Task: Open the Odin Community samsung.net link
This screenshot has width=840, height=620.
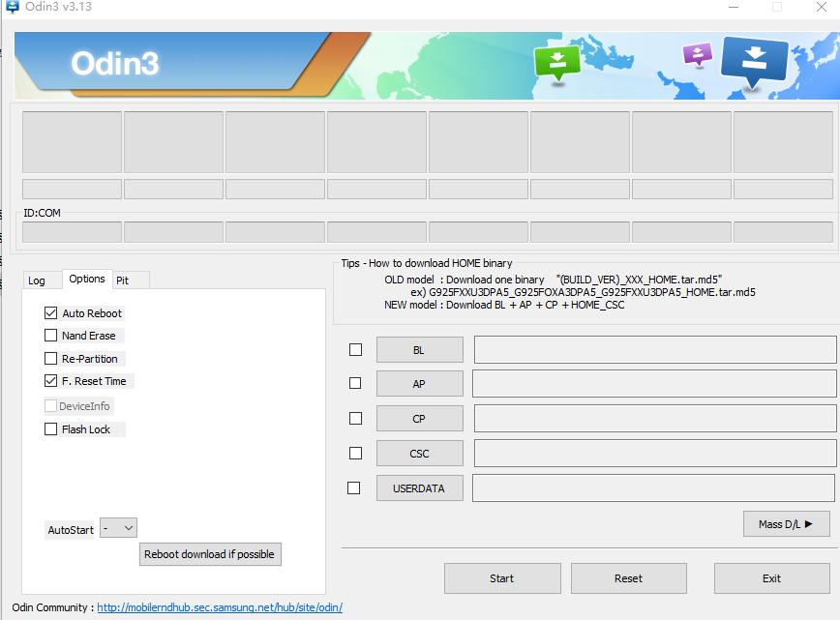Action: pyautogui.click(x=220, y=607)
